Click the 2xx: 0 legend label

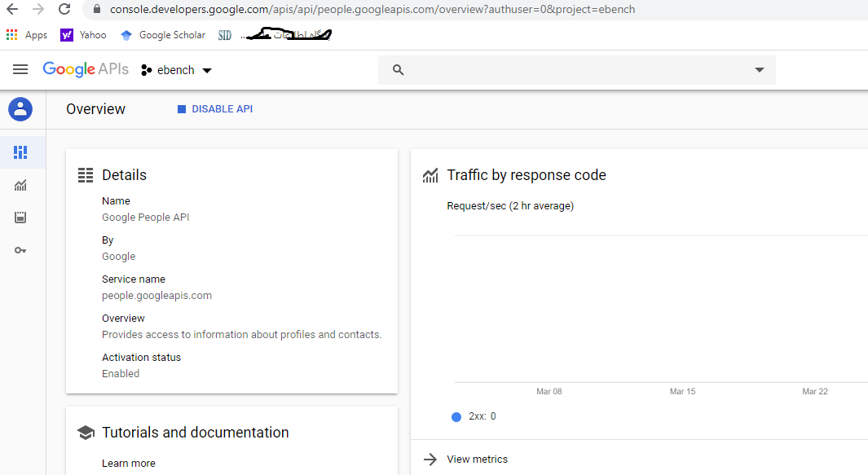(x=482, y=416)
